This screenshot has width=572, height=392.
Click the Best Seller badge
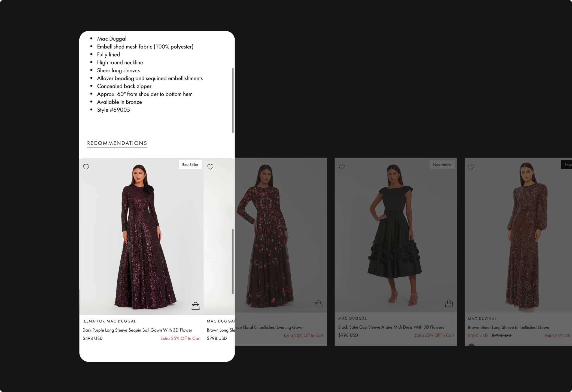pos(190,165)
